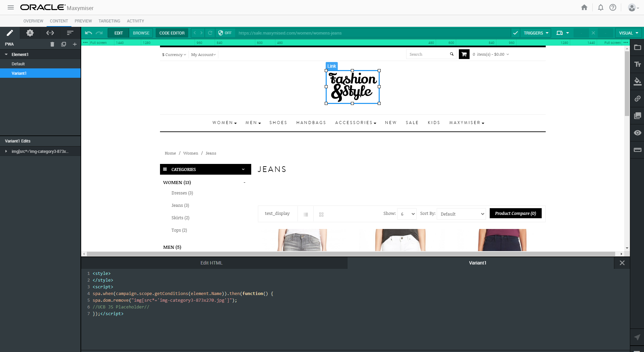Open the Sort By Default select
The image size is (644, 352).
461,214
